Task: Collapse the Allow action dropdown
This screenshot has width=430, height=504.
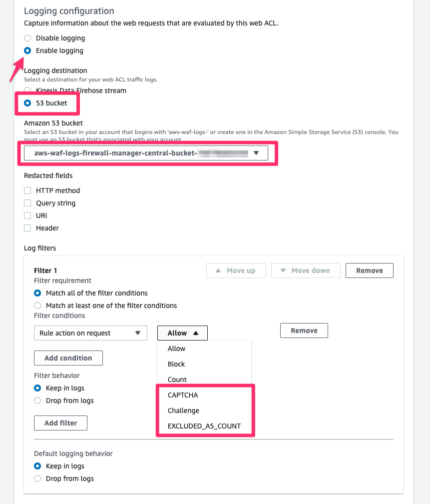Action: point(182,333)
